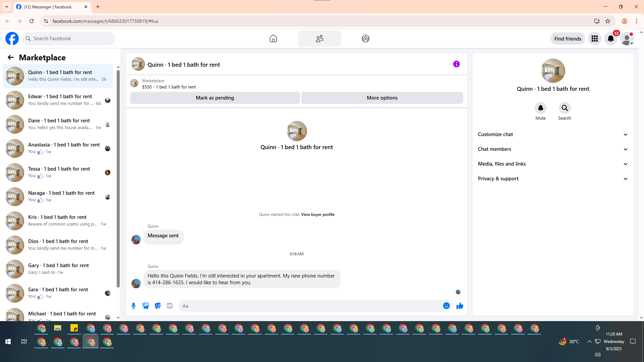Screen dimensions: 644x362
Task: Open Gary's rental conversation
Action: click(x=58, y=269)
